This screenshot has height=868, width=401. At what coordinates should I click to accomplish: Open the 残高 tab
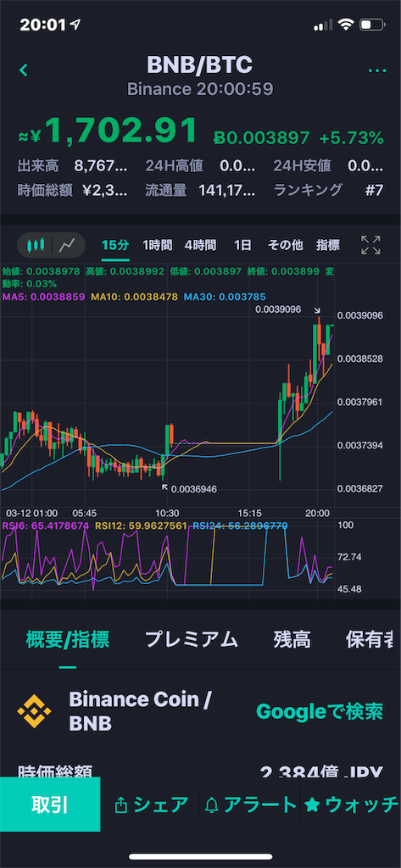(292, 639)
